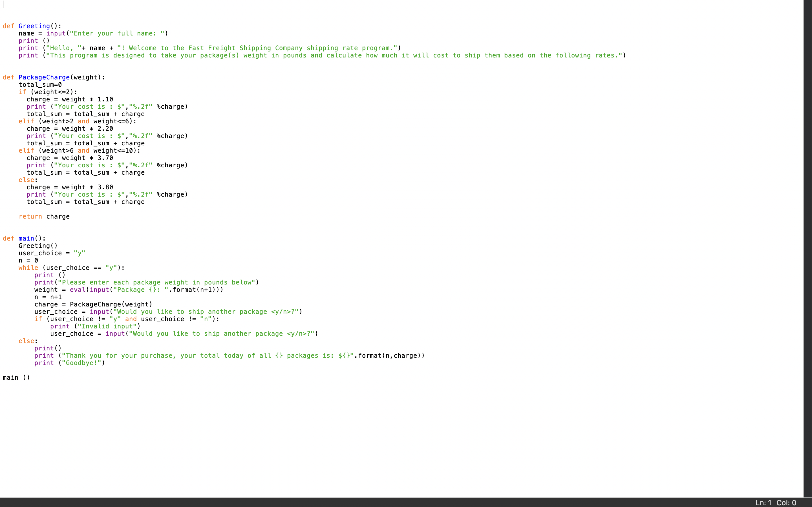Click the 'n = n+1' line
The width and height of the screenshot is (812, 507).
pos(48,297)
